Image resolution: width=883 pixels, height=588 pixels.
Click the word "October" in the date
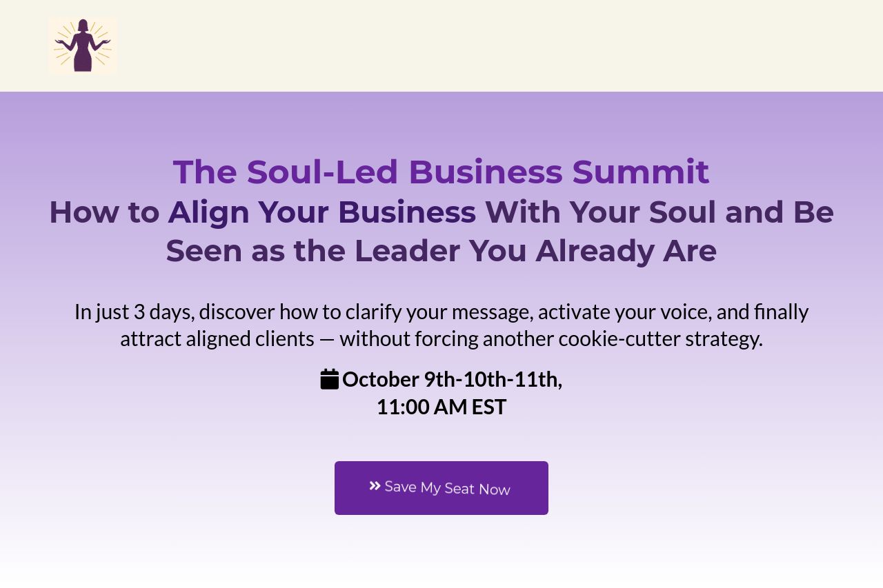coord(381,379)
